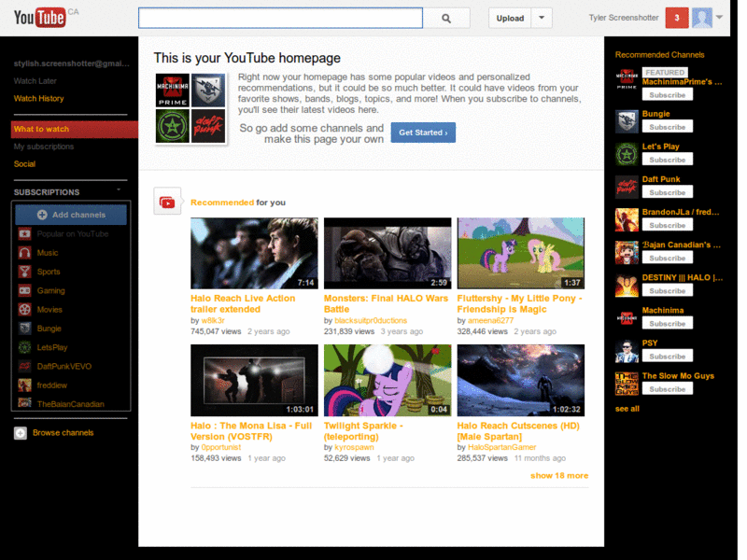Select What to watch in sidebar

click(75, 129)
